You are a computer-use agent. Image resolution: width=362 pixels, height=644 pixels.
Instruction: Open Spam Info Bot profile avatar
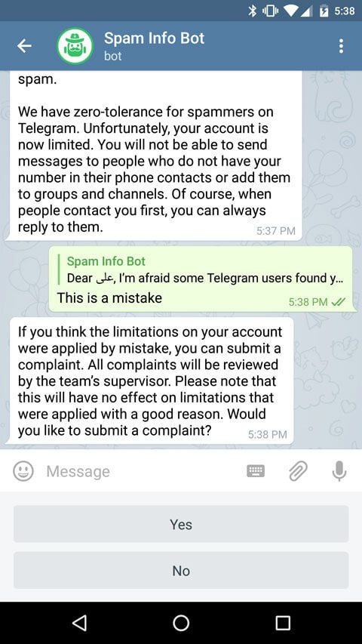(x=75, y=46)
